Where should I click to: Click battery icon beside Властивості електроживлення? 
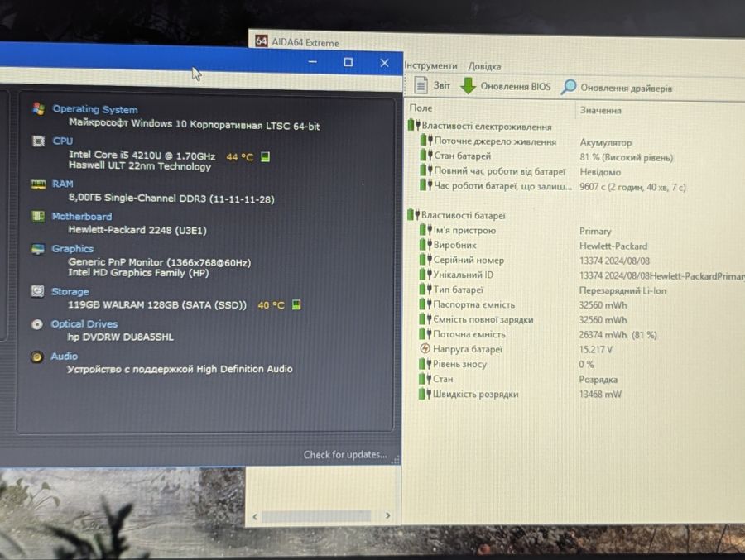click(x=413, y=126)
